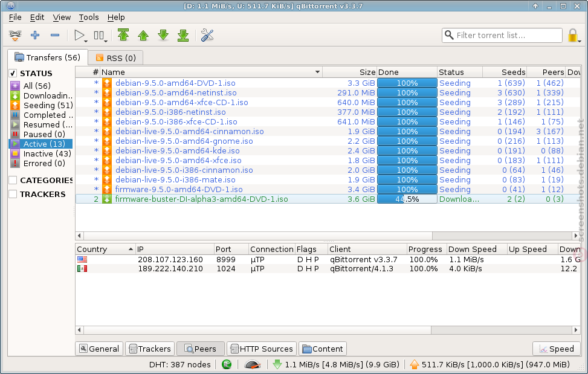Toggle the STATUS filter checkbox
This screenshot has width=588, height=374.
[13, 73]
